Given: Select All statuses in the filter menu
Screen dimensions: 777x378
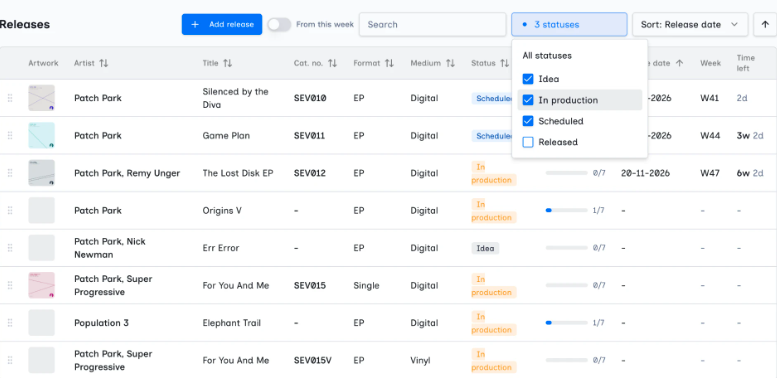Looking at the screenshot, I should [x=547, y=55].
